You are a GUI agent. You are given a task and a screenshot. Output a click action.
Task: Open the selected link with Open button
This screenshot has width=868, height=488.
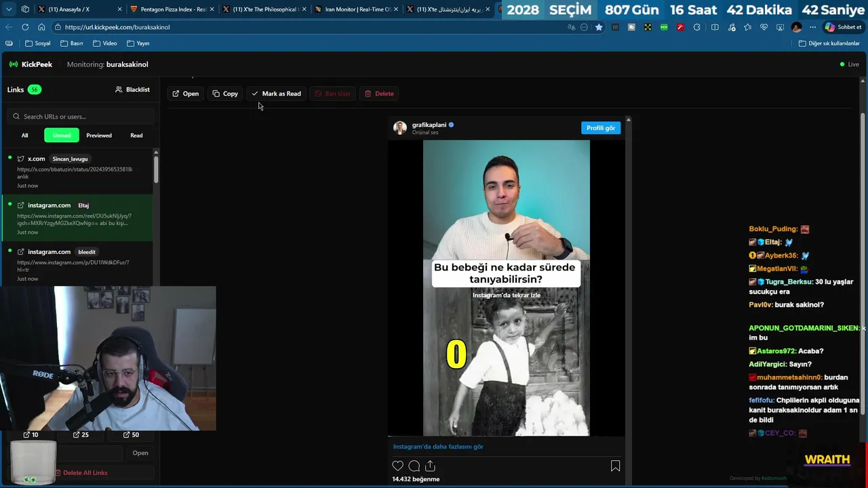pos(185,94)
